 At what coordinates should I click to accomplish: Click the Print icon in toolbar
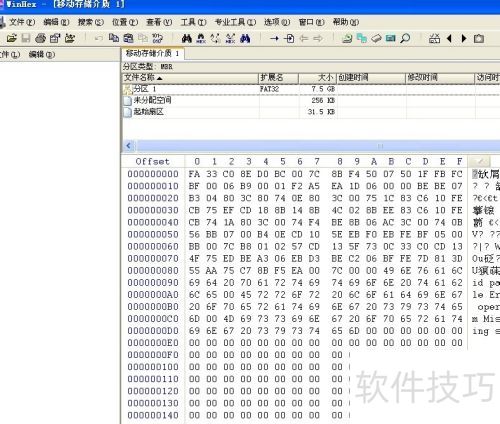click(x=40, y=38)
